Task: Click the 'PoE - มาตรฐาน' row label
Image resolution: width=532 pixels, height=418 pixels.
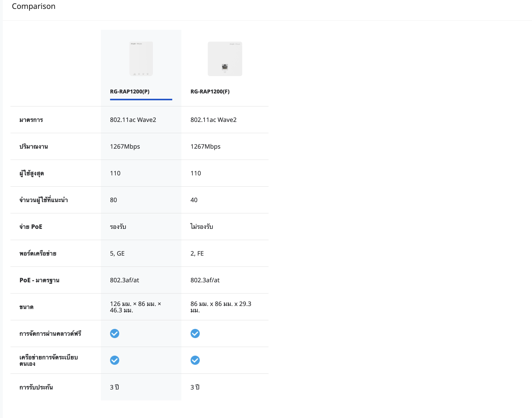Action: (39, 280)
